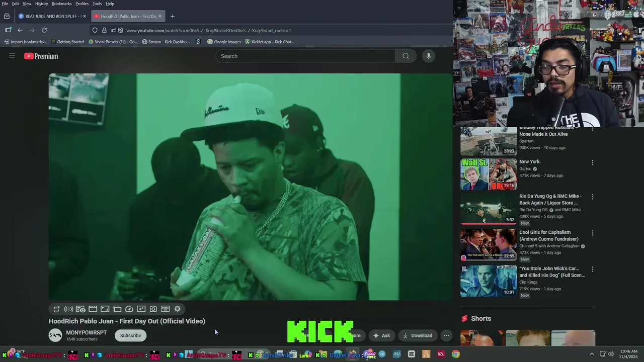Open Vocal Presets (FL) bookmark
This screenshot has width=644, height=362.
click(113, 42)
